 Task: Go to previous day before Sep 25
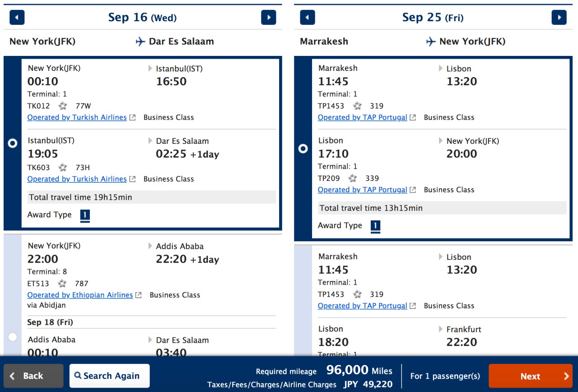click(308, 18)
